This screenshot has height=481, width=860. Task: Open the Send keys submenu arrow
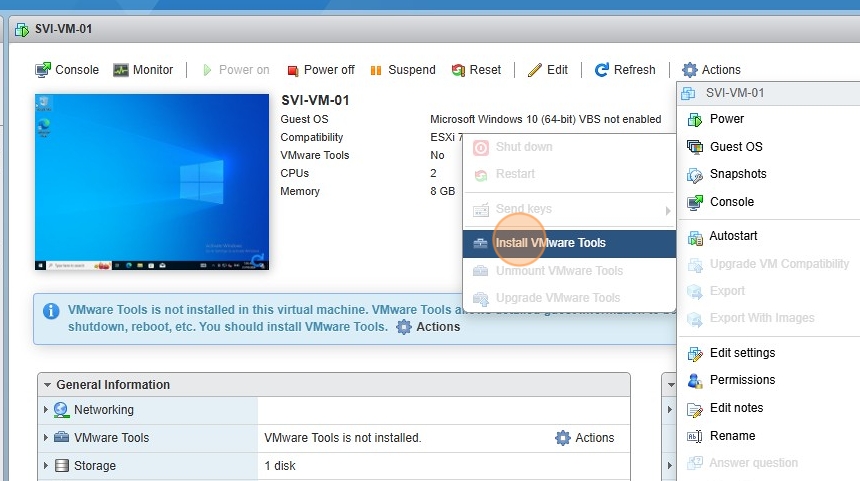point(667,211)
